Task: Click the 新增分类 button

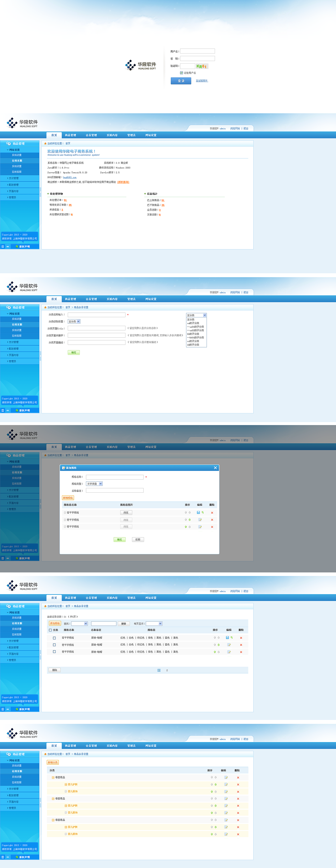Action: click(52, 762)
